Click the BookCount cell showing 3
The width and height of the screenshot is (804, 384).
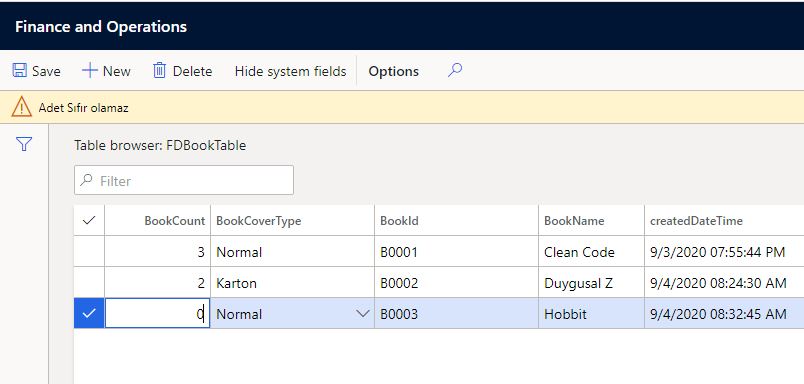click(x=157, y=252)
